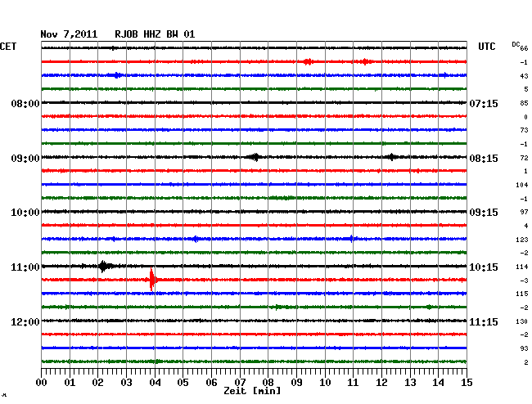This screenshot has width=532, height=404.
Task: Select the 10:00 CET time label
Action: click(x=25, y=213)
